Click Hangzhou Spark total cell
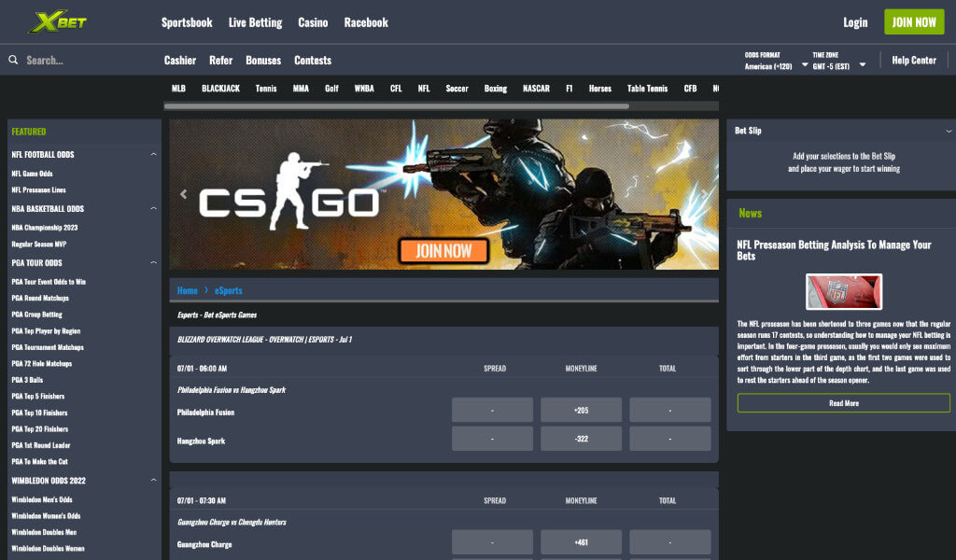 click(670, 439)
